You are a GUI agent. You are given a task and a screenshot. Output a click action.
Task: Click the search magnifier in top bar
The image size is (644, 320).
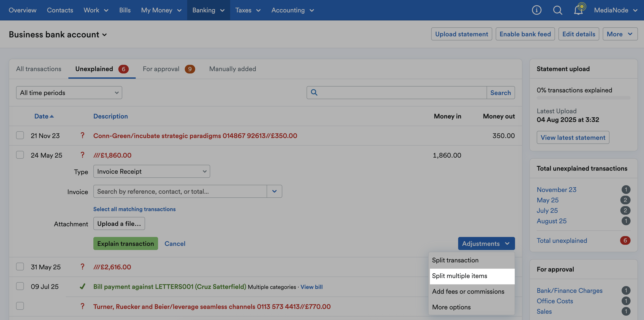pos(558,10)
